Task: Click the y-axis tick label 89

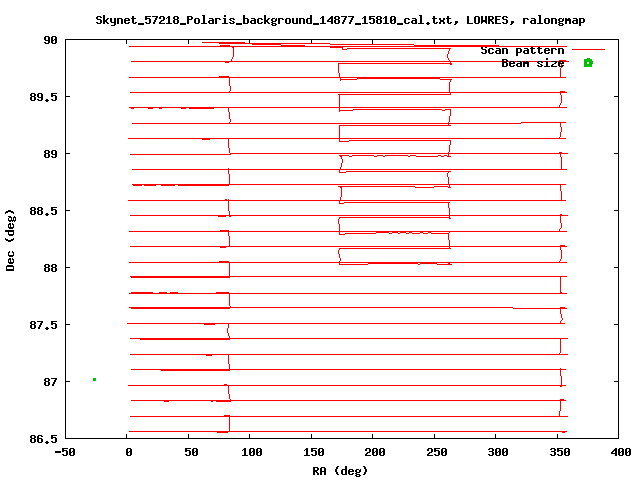Action: tap(50, 154)
